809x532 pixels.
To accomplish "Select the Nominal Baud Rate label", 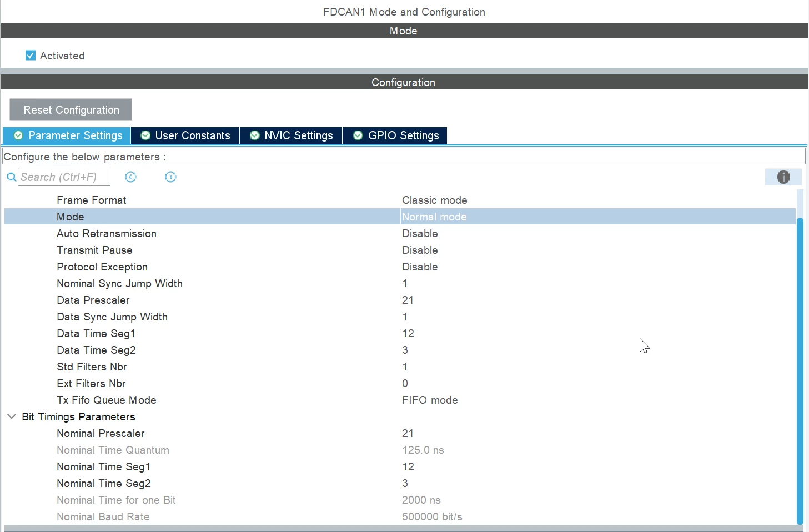I will [103, 516].
